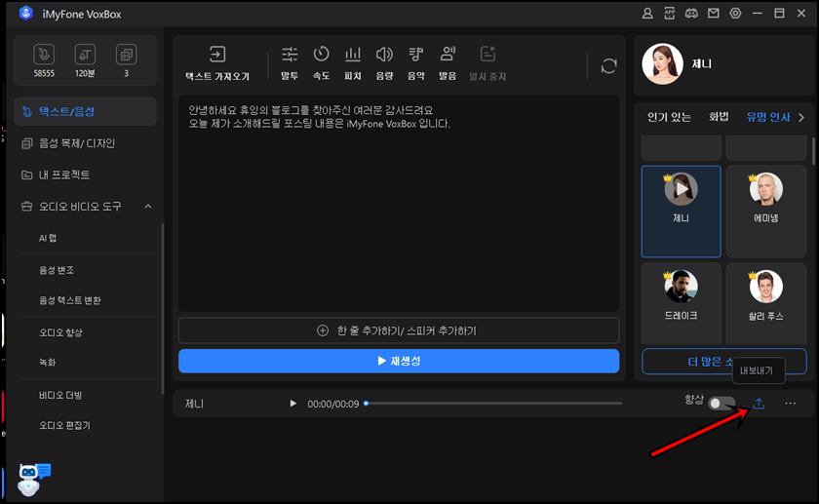819x504 pixels.
Task: Click the export 내보내기 upload icon
Action: 759,404
